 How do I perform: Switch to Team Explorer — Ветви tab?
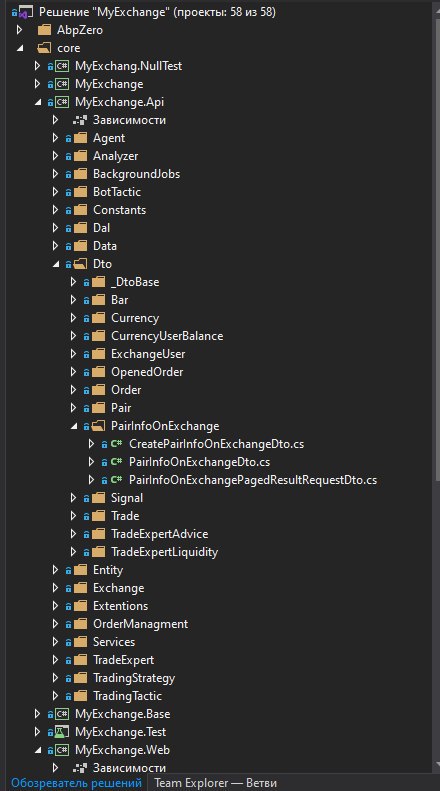click(x=215, y=783)
